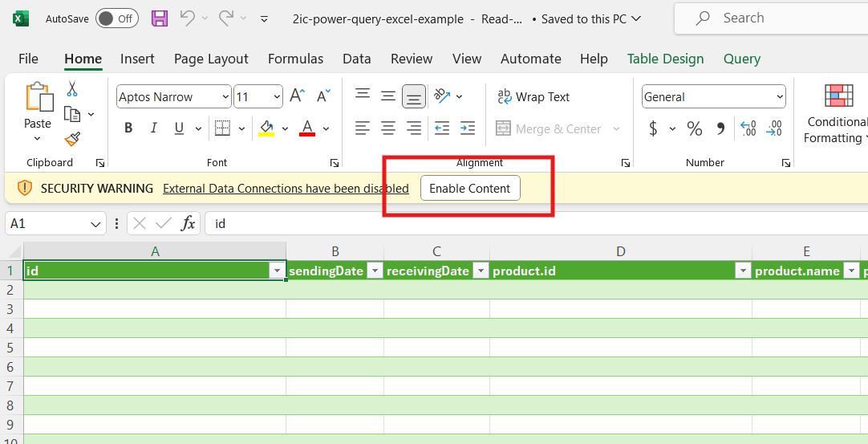Toggle Bold formatting on
868x444 pixels.
click(128, 128)
